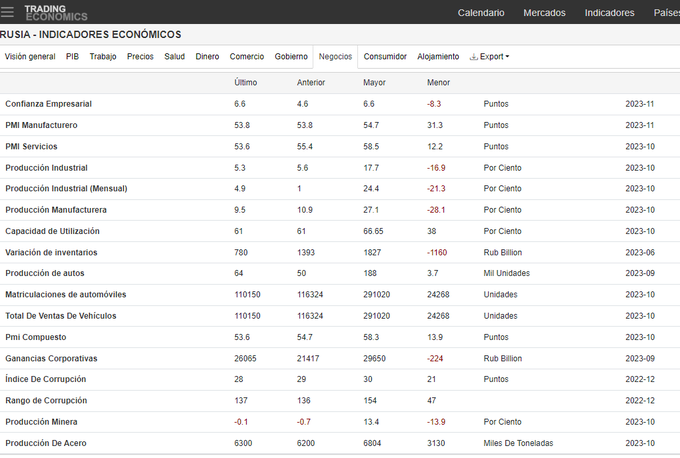This screenshot has width=680, height=458.
Task: Open the Producción Minera indicator
Action: click(41, 421)
